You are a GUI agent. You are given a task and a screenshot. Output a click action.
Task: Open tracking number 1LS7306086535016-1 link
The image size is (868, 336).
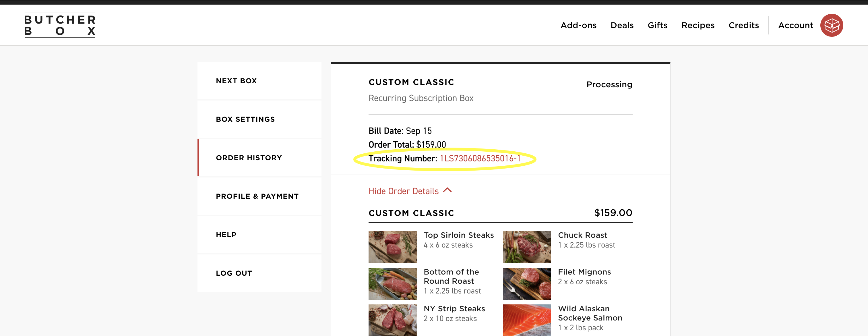[480, 159]
